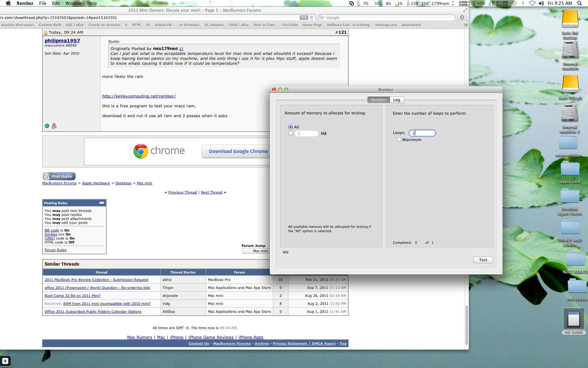The image size is (588, 368).
Task: Switch to the Log tab
Action: click(x=397, y=100)
